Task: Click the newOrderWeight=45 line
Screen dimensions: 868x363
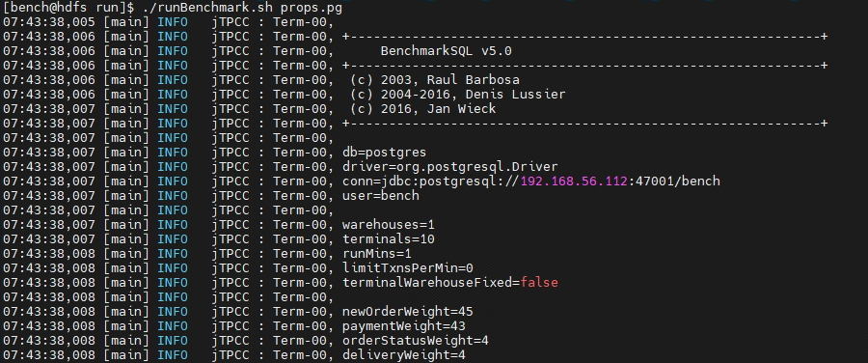Action: tap(407, 312)
